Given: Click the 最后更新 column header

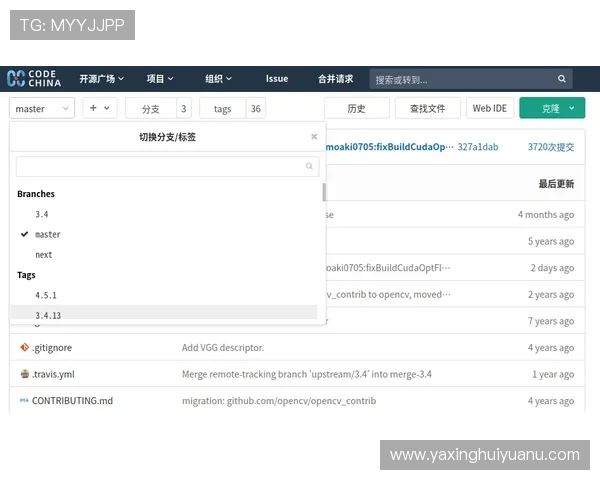Looking at the screenshot, I should pyautogui.click(x=556, y=184).
